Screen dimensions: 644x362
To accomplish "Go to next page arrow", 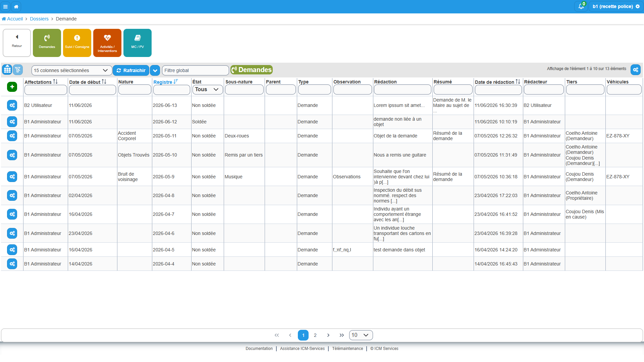I will pyautogui.click(x=328, y=335).
